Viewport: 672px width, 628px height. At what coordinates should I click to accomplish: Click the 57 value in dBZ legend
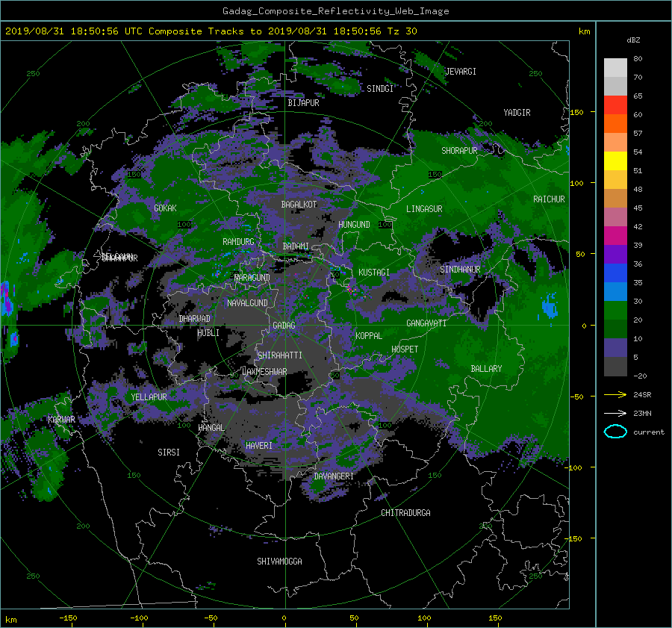(638, 134)
